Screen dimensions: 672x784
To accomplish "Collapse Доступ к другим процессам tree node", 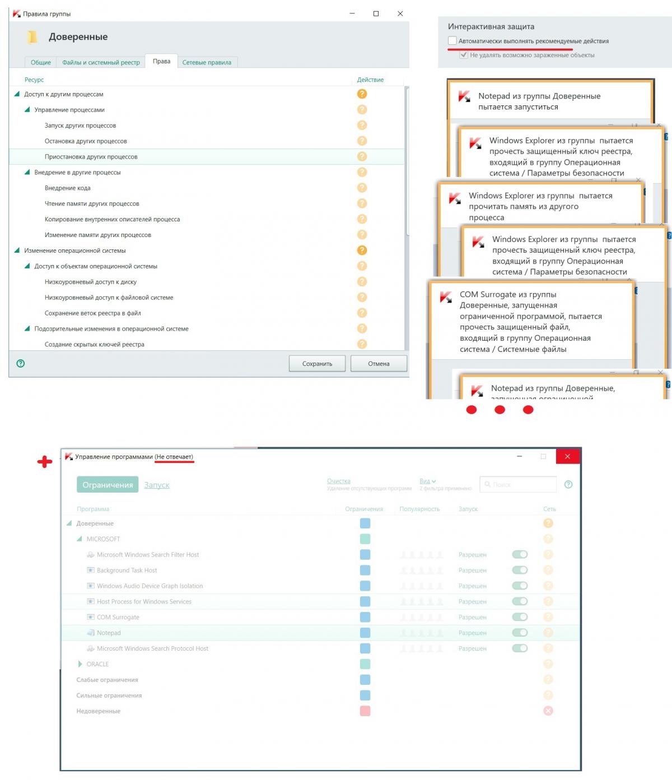I will [17, 94].
